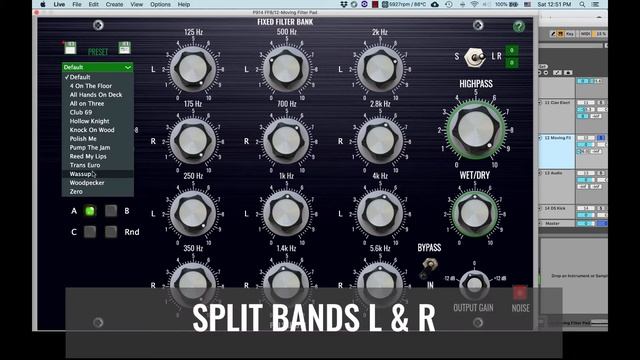The height and width of the screenshot is (360, 640).
Task: Click the OUTPUT GAIN knob
Action: click(474, 284)
